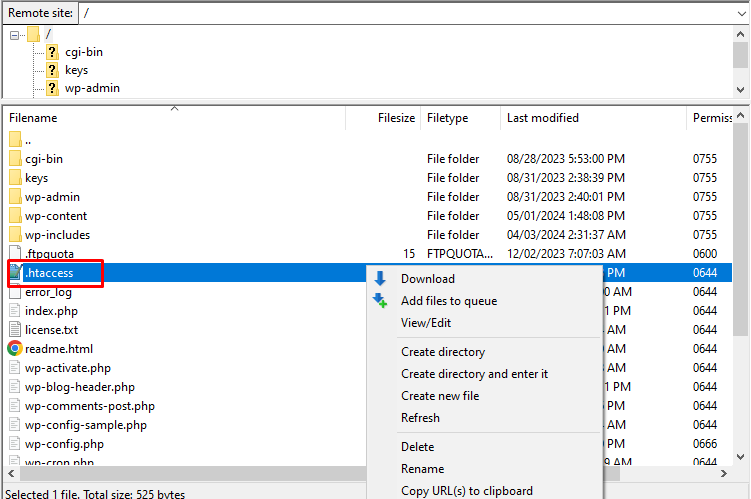
Task: Click the wp-blog-header.php file icon
Action: click(x=15, y=387)
